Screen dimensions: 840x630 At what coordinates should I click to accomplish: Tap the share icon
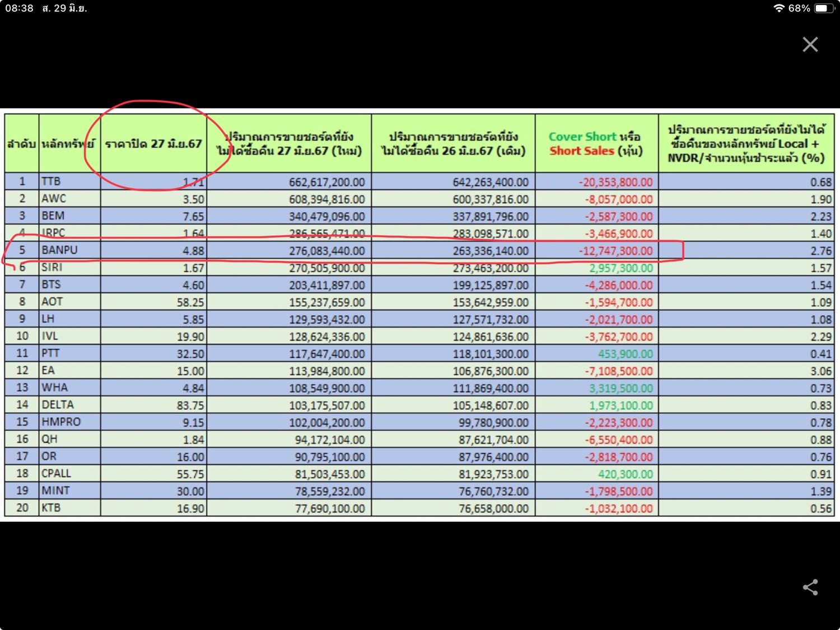(810, 587)
